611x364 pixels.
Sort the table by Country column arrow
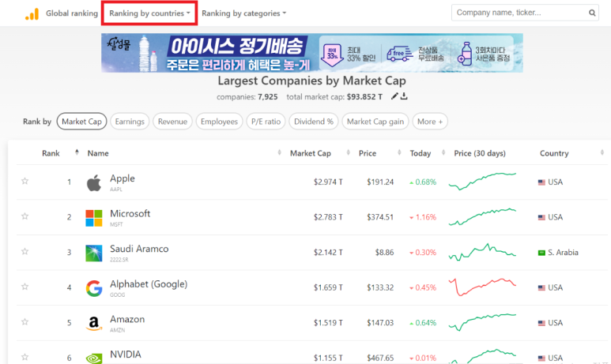coord(602,152)
